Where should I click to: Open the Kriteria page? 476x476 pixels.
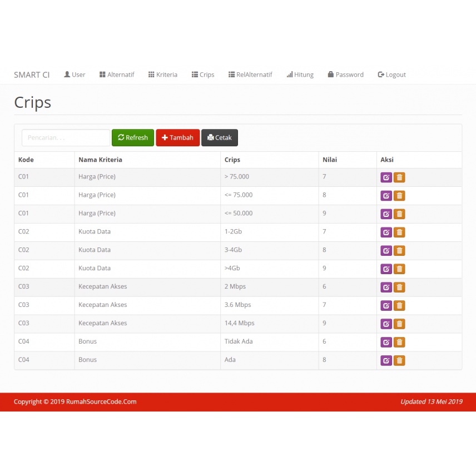pyautogui.click(x=163, y=75)
